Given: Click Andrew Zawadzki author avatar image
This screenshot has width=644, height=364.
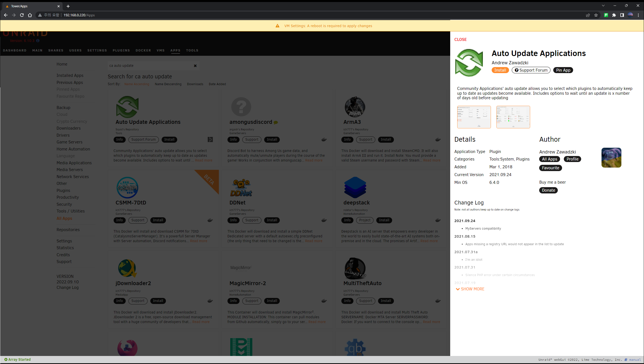Looking at the screenshot, I should tap(611, 158).
